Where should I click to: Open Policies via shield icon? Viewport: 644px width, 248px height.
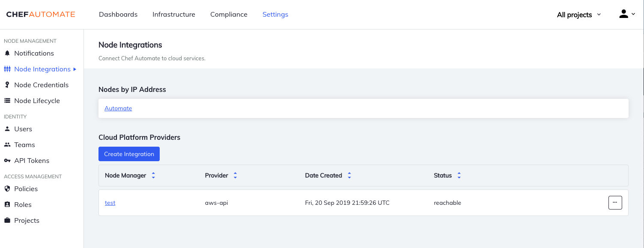pyautogui.click(x=7, y=189)
